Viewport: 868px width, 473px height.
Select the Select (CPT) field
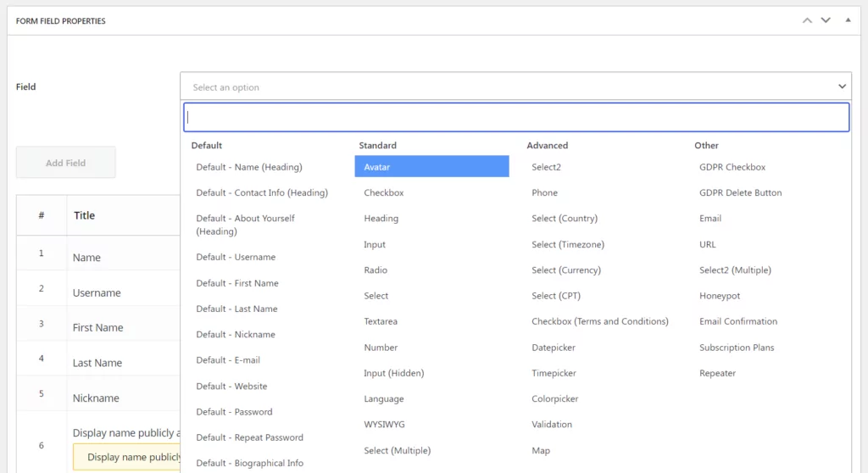pos(556,296)
